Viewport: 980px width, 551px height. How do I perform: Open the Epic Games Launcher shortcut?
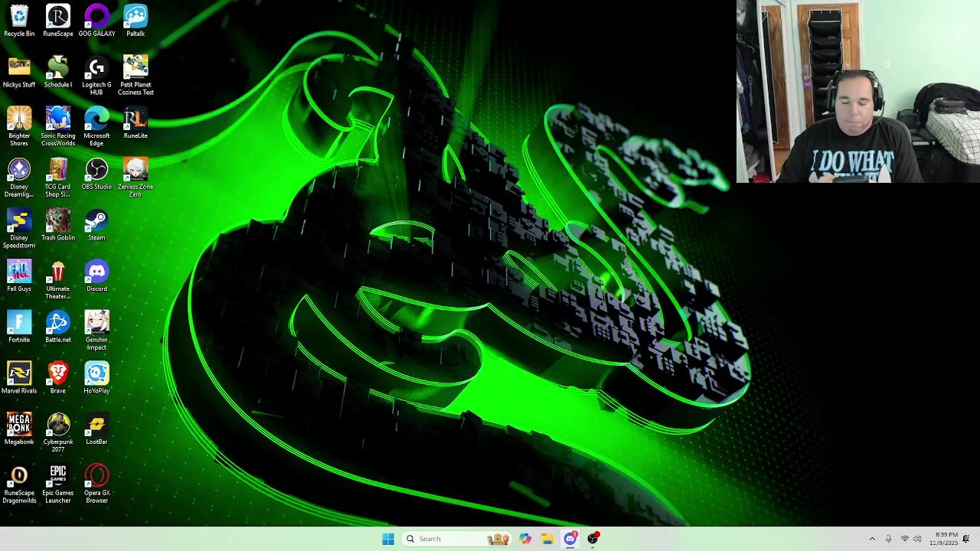click(58, 484)
